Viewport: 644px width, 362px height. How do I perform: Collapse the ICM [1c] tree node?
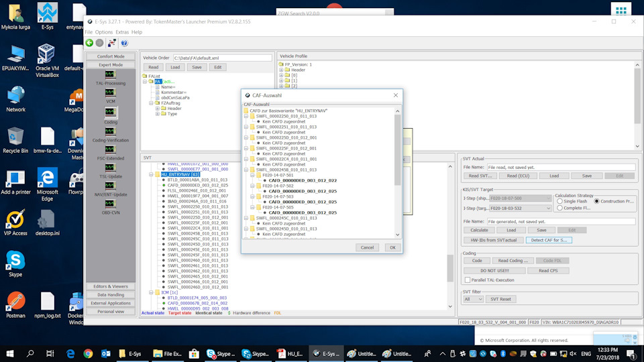click(x=151, y=292)
